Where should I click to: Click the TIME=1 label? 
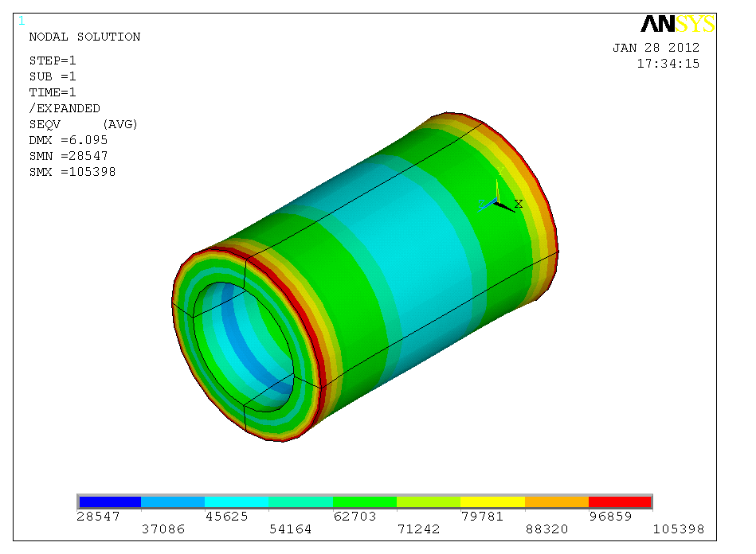53,92
